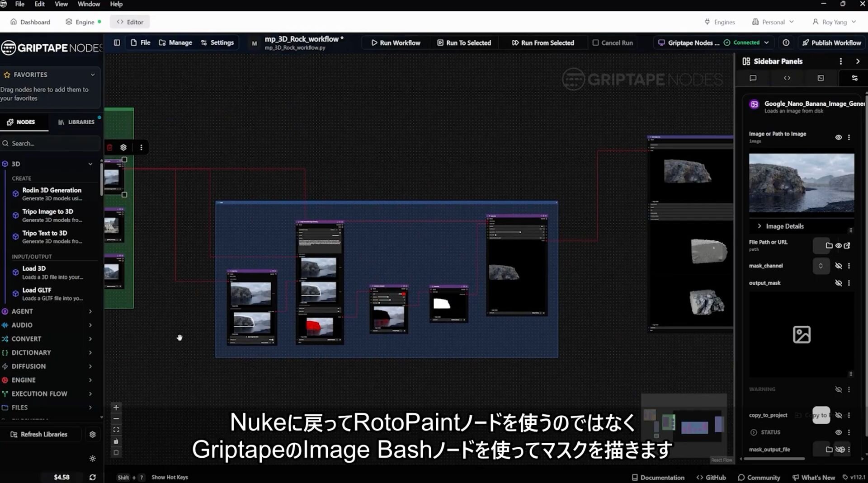Collapse the FAVORITES section
Image resolution: width=868 pixels, height=483 pixels.
(93, 75)
